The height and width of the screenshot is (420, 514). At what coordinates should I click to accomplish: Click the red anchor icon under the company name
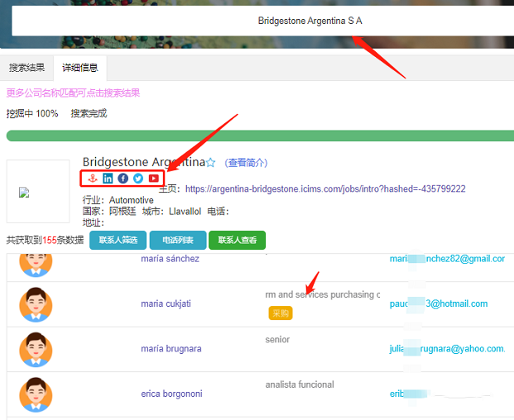[x=93, y=179]
